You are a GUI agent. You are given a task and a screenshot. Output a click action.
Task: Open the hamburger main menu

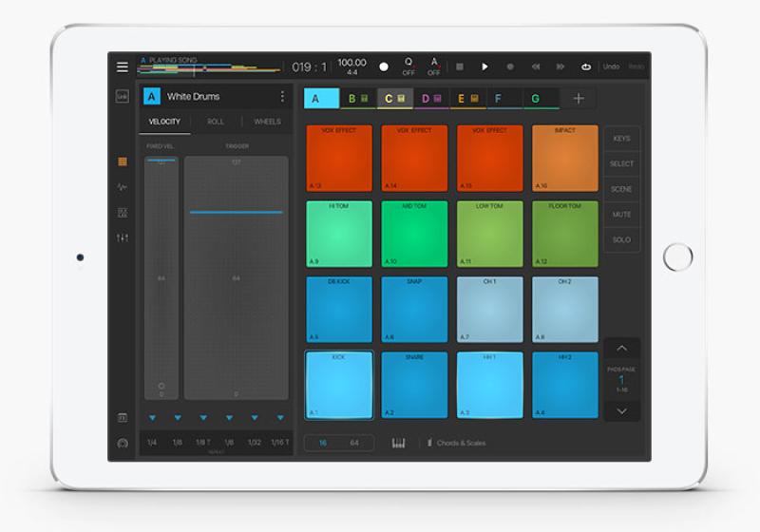click(x=123, y=66)
